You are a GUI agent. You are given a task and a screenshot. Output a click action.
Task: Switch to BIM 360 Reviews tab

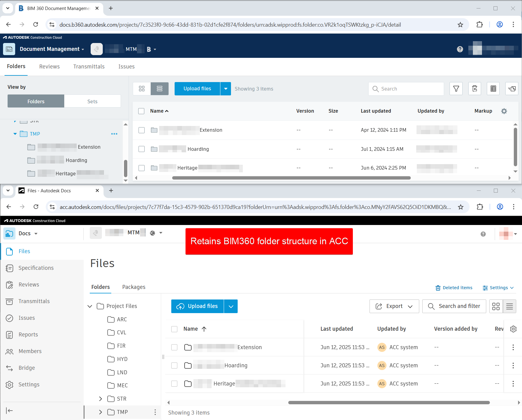point(49,67)
